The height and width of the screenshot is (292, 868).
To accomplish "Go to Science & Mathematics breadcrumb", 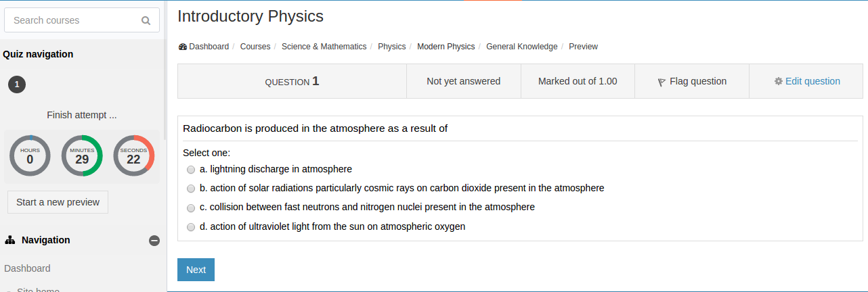I will click(x=324, y=47).
